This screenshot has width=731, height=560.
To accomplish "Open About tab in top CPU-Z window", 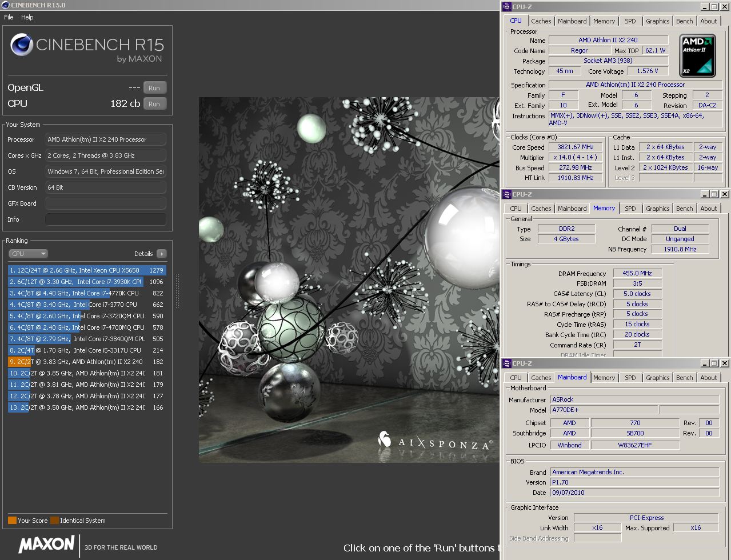I will pos(708,21).
